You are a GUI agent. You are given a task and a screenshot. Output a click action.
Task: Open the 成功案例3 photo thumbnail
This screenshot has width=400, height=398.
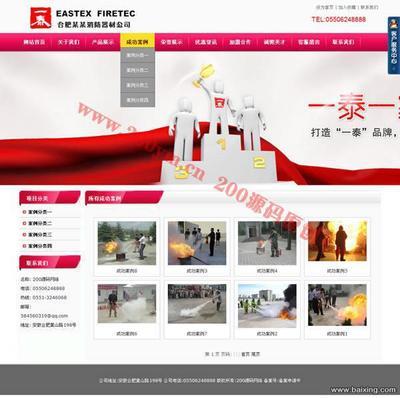pyautogui.click(x=197, y=243)
